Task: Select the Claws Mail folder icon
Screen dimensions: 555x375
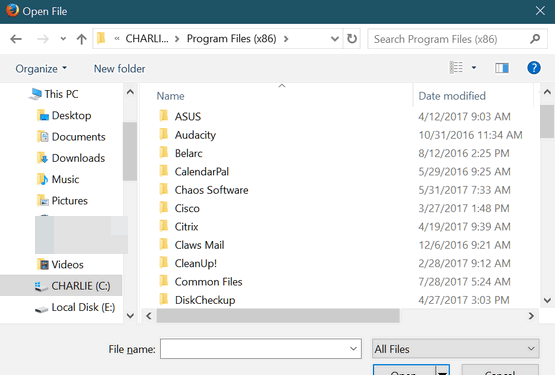Action: pyautogui.click(x=164, y=245)
